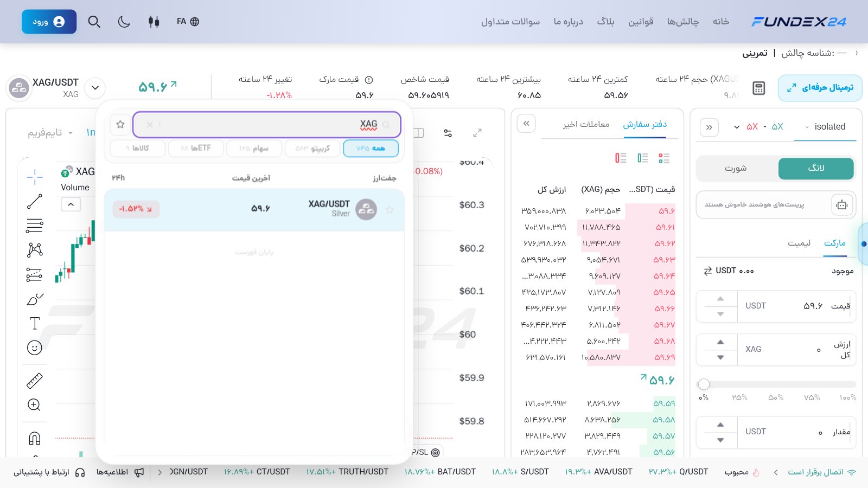Switch to معاملات اخیر recent trades tab
The height and width of the screenshot is (488, 868).
[586, 125]
